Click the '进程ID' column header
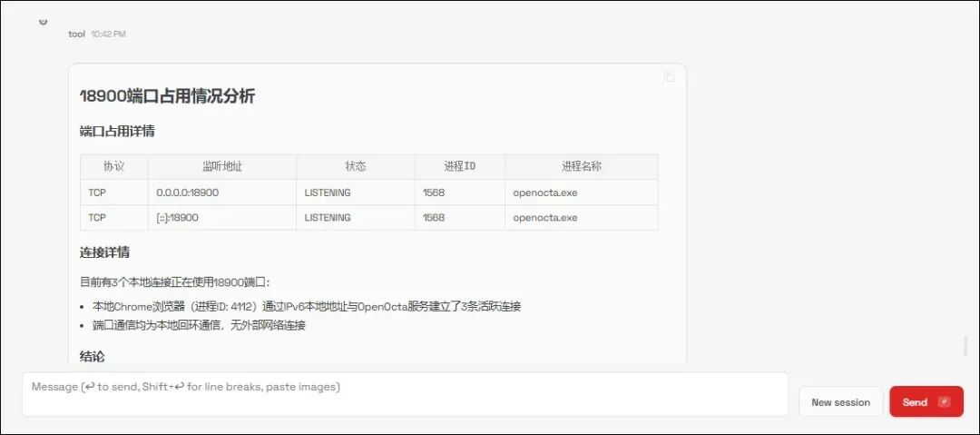Viewport: 980px width, 435px height. (x=459, y=166)
